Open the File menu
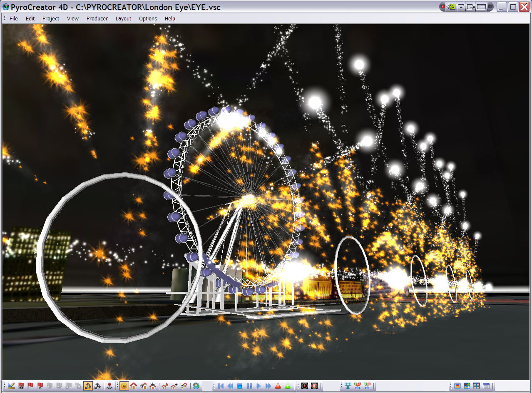 coord(14,18)
